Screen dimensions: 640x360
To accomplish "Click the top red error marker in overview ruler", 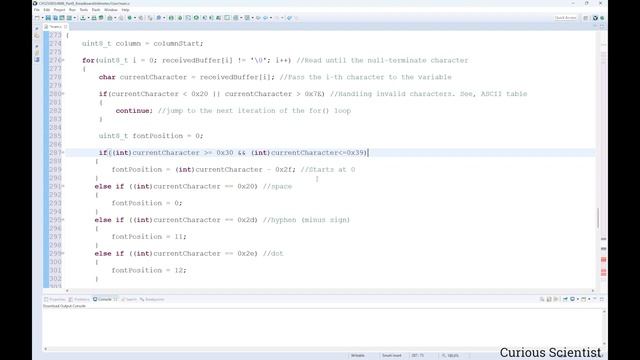I will point(603,260).
